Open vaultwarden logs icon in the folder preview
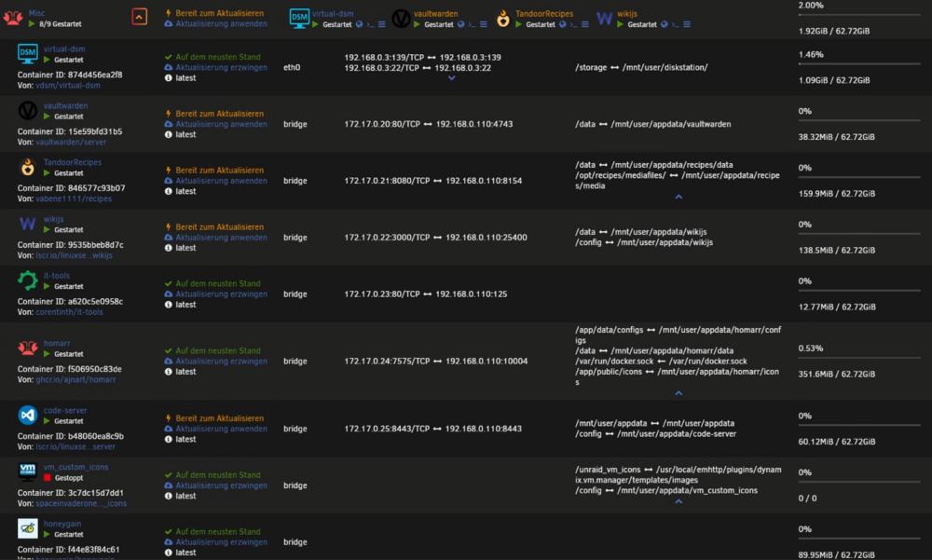Screen dimensions: 932x560 (483, 24)
